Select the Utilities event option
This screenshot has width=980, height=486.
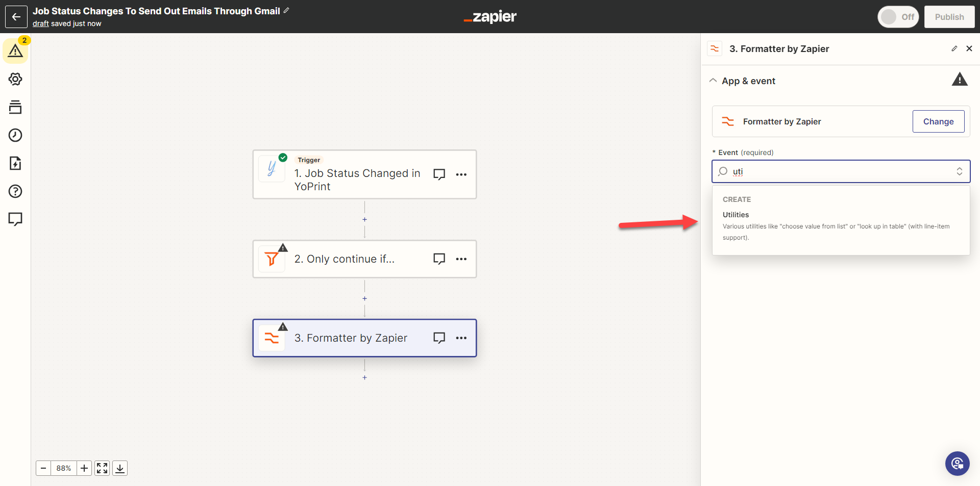(x=841, y=226)
